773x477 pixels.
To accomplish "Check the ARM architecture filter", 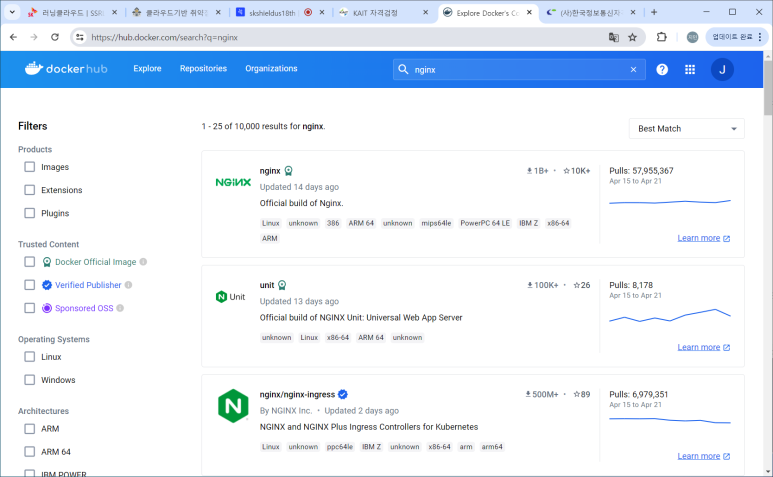I will pyautogui.click(x=30, y=429).
